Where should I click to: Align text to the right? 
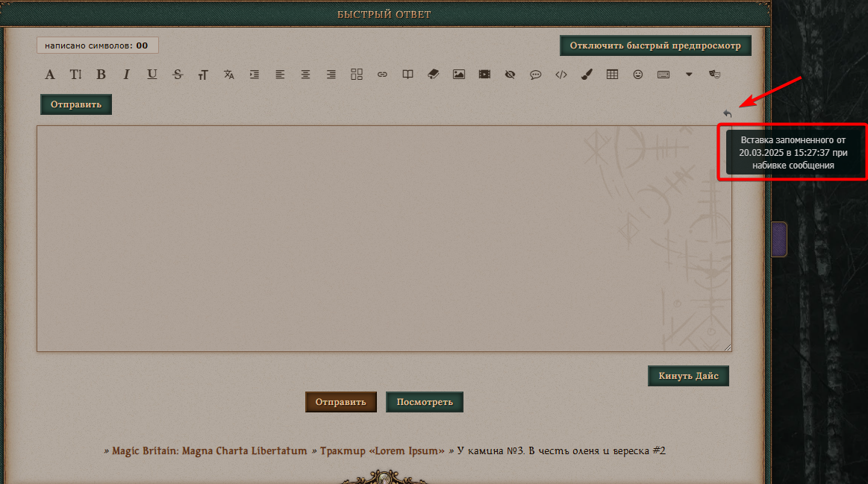(x=331, y=75)
